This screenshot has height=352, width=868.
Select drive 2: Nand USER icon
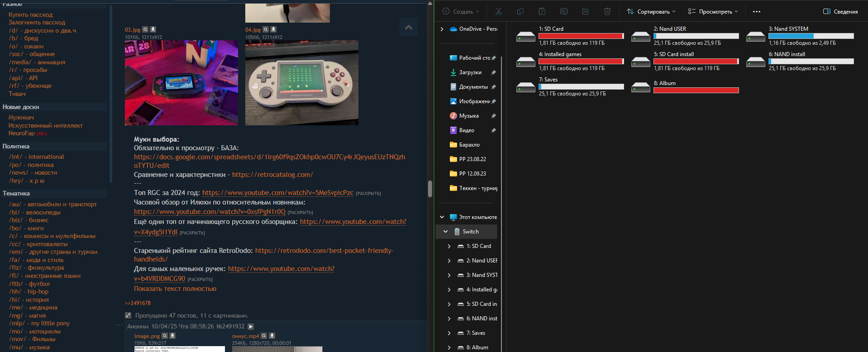641,36
